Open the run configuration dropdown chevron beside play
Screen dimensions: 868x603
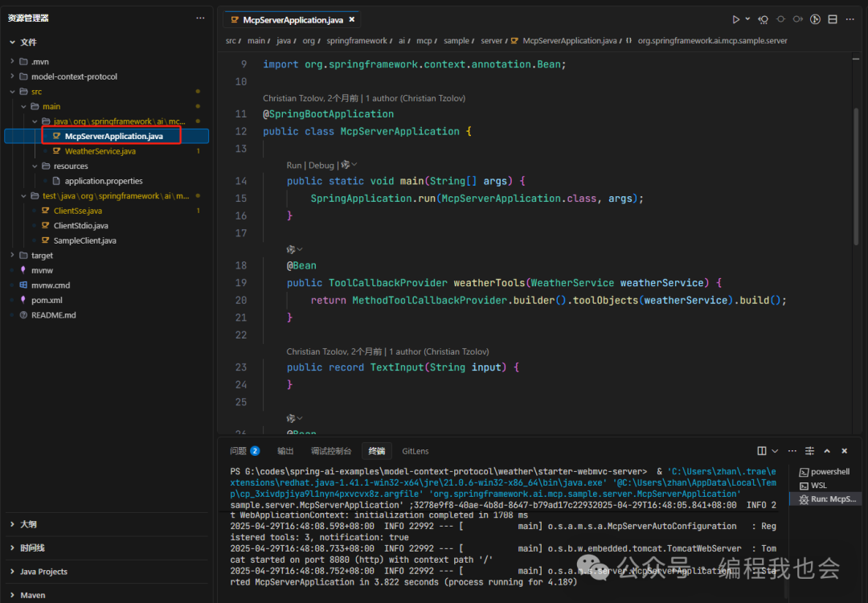pyautogui.click(x=747, y=20)
